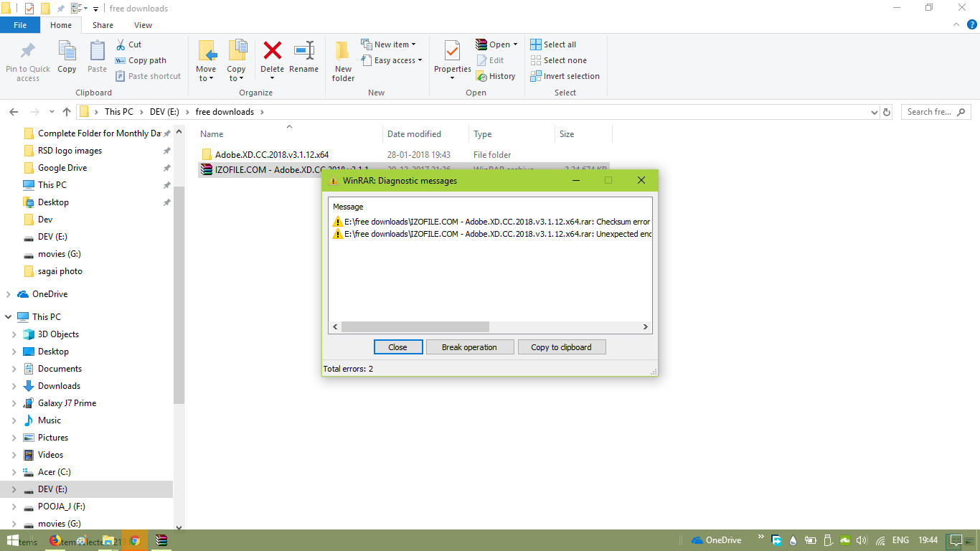Click the Copy icon in Clipboard group
Image resolution: width=980 pixels, height=551 pixels.
tap(67, 51)
